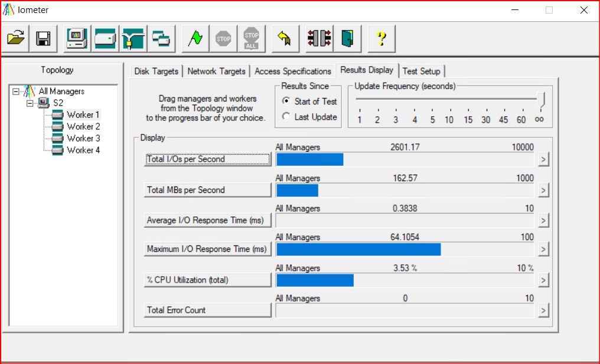Click the Exit door icon in toolbar
This screenshot has height=364, width=600.
(347, 38)
